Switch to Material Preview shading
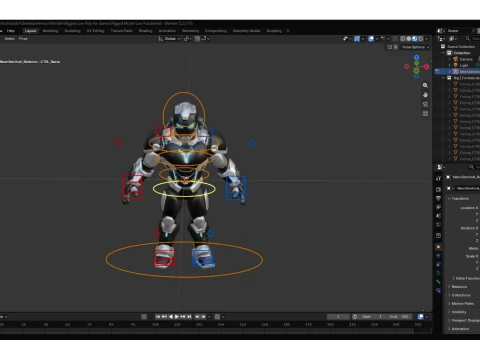 (415, 39)
